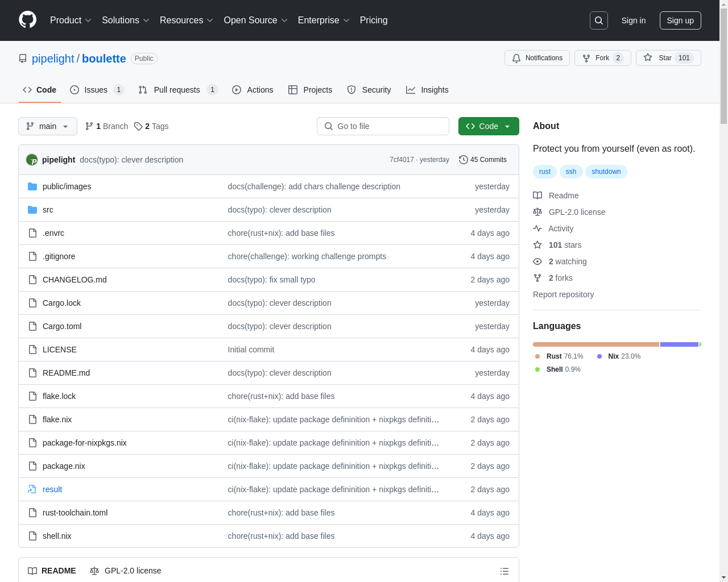Click the star icon in Star button

(648, 57)
